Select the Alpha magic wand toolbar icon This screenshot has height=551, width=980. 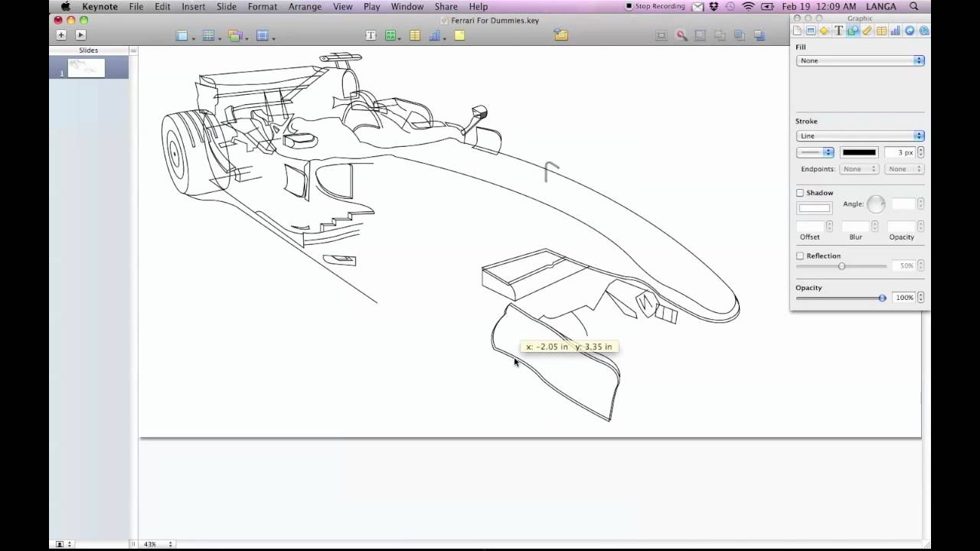681,35
